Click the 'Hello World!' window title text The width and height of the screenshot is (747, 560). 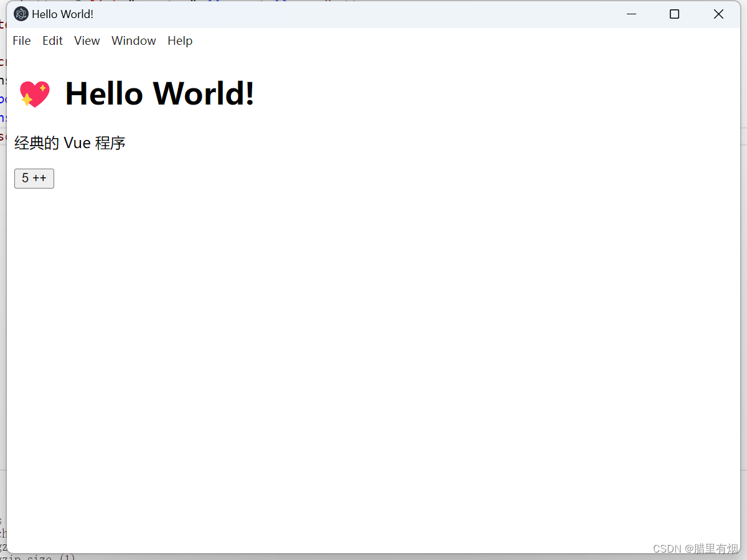[63, 14]
